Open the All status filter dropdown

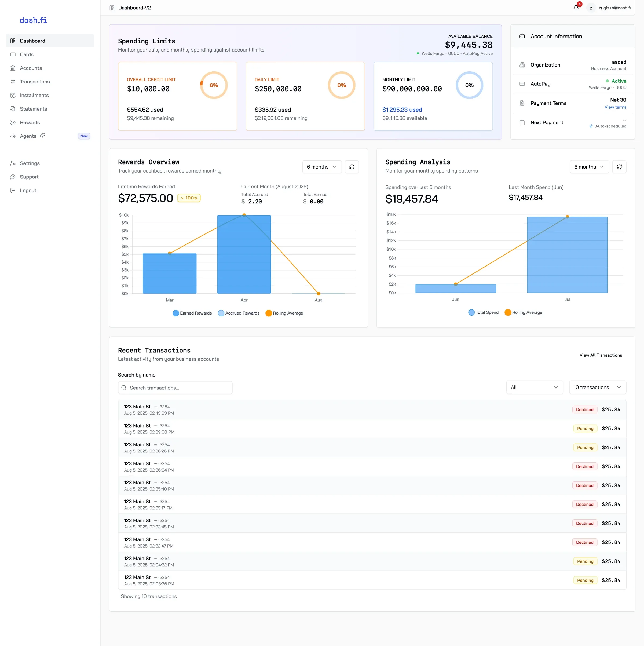tap(535, 388)
